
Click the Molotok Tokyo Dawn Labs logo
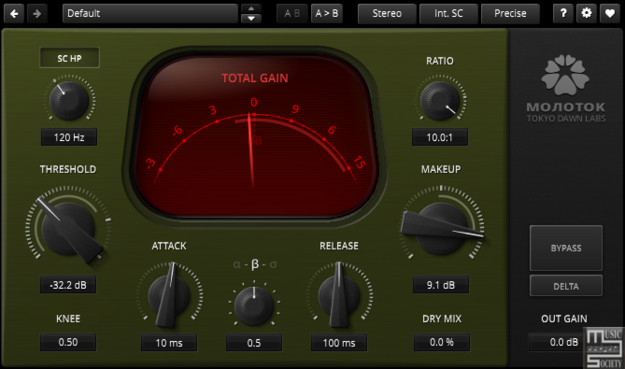[566, 89]
